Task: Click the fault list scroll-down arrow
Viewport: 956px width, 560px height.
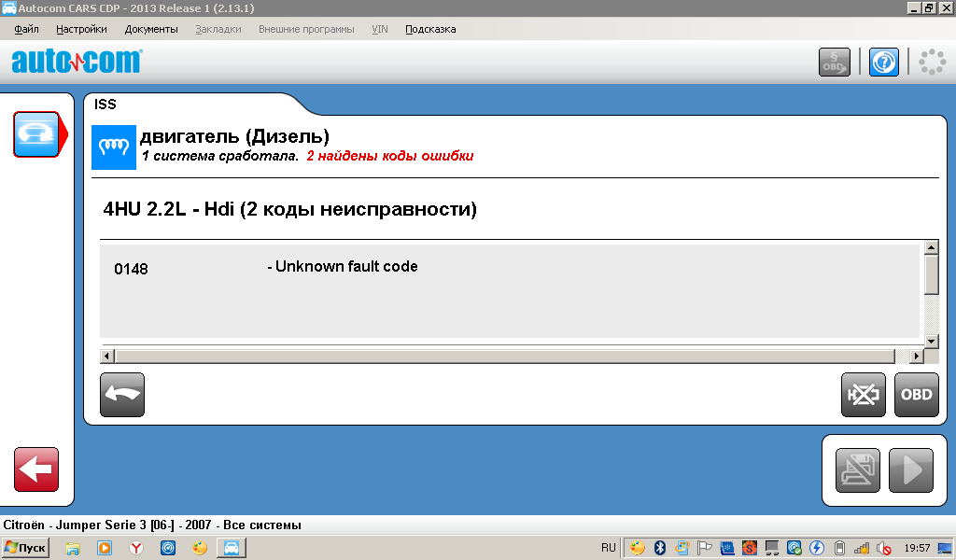Action: pyautogui.click(x=931, y=342)
